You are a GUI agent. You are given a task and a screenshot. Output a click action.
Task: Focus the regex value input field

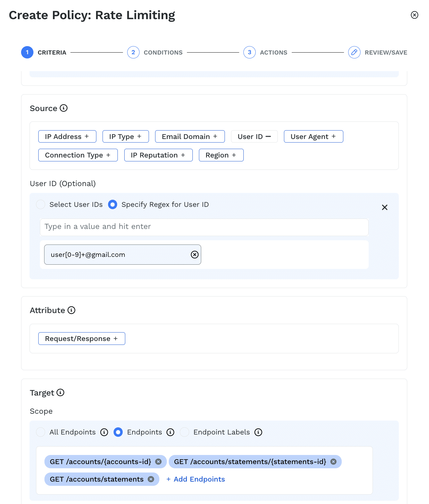pos(204,227)
